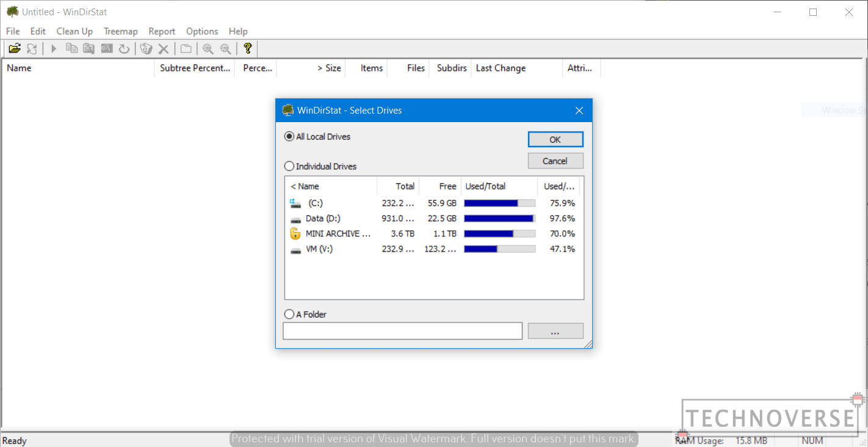Open the Treemap menu

pyautogui.click(x=121, y=31)
